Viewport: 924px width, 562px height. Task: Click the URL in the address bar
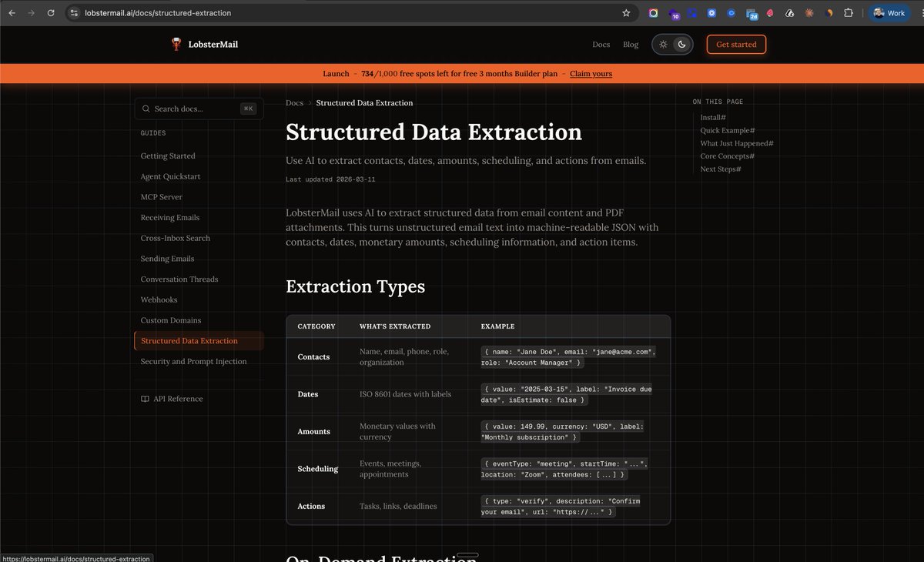click(x=158, y=13)
